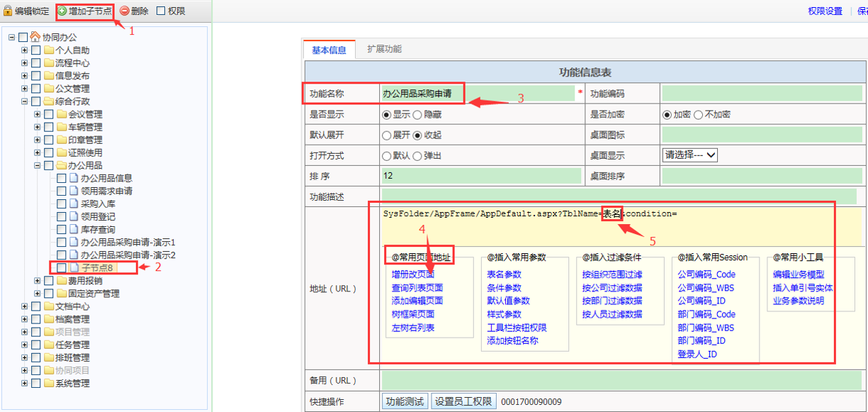Select the 显示 radio for 是否显示
Viewport: 868px width, 412px height.
point(386,114)
